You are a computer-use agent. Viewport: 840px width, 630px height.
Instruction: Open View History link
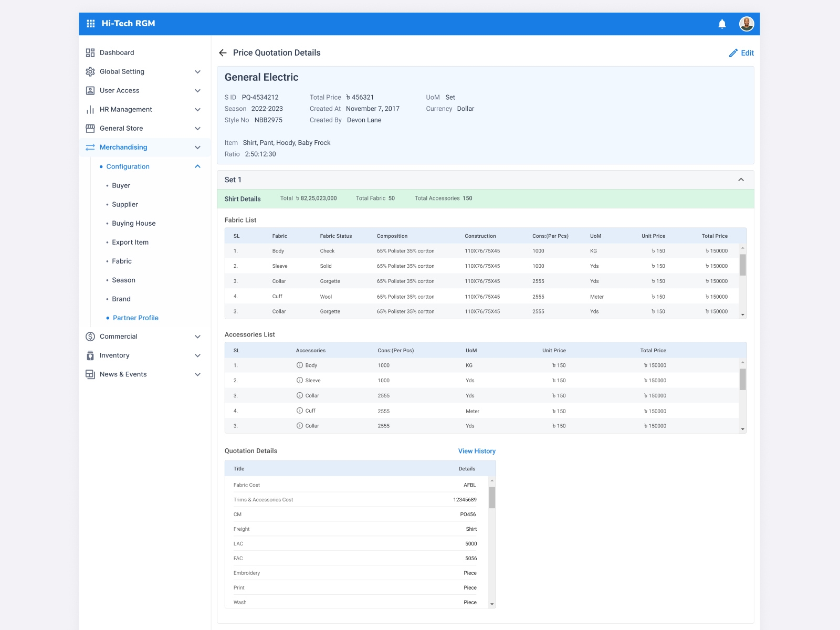(x=477, y=451)
